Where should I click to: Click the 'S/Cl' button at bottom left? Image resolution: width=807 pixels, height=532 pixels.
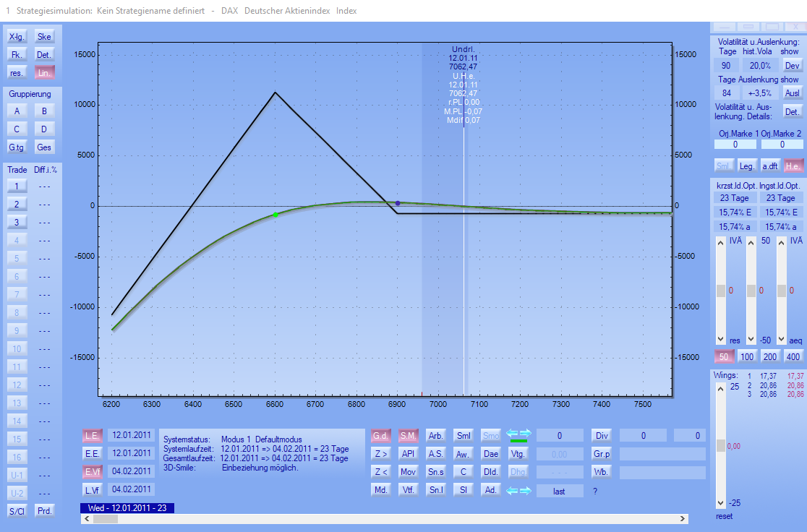[x=17, y=511]
